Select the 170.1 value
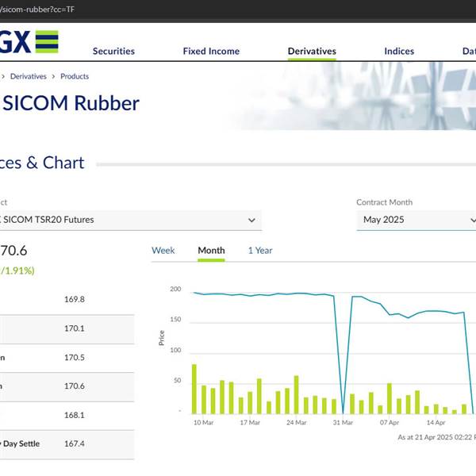This screenshot has width=476, height=476. (75, 328)
